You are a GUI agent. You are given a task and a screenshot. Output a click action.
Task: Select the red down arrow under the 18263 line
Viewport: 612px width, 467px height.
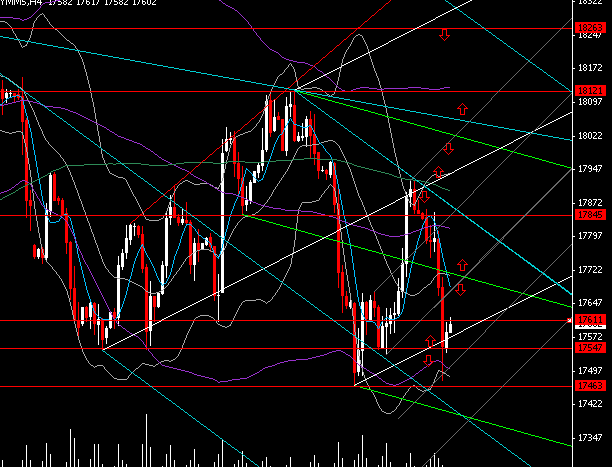pos(444,35)
